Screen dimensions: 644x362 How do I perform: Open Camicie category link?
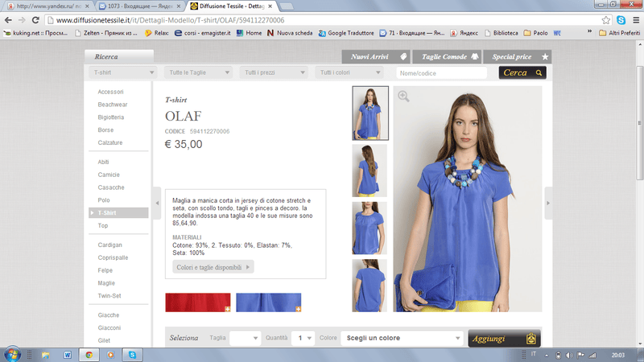[109, 175]
